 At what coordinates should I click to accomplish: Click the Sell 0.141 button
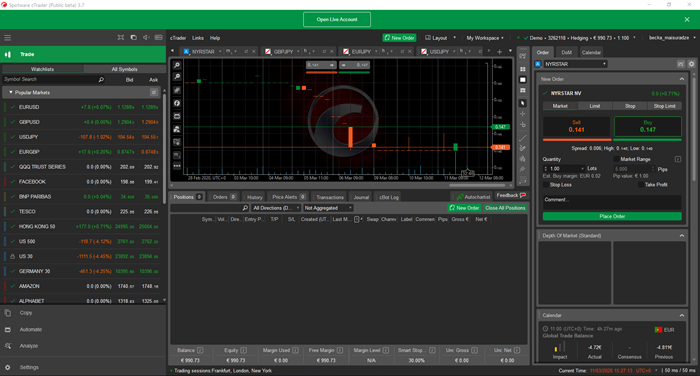pos(576,126)
